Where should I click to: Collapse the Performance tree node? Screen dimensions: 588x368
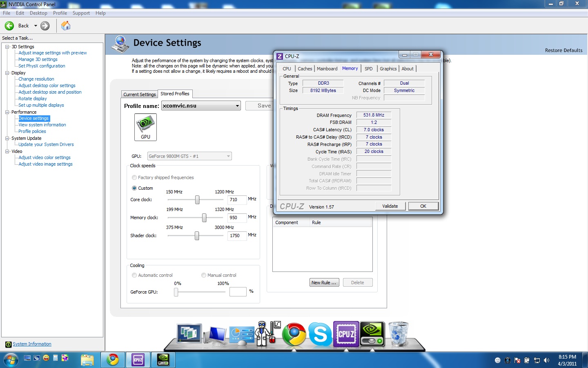pyautogui.click(x=7, y=112)
